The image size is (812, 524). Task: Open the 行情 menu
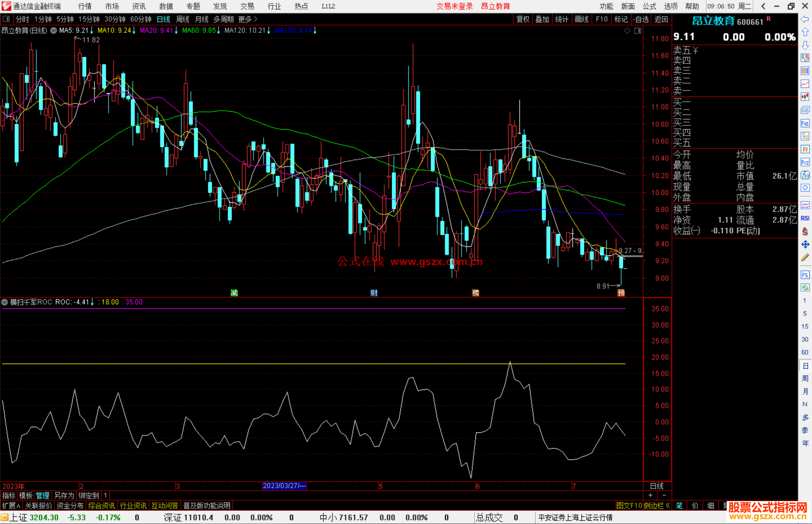(x=85, y=6)
